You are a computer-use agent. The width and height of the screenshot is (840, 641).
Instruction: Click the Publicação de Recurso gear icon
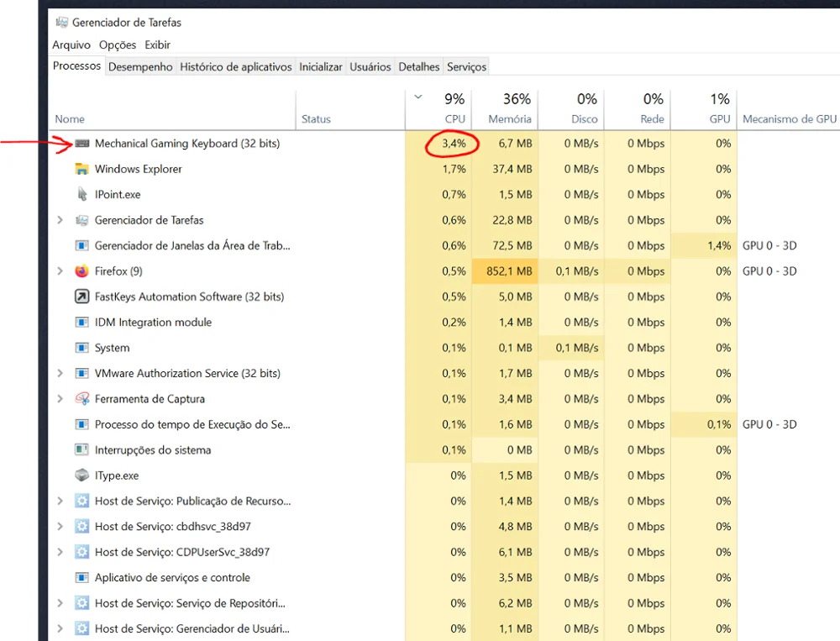pyautogui.click(x=82, y=501)
